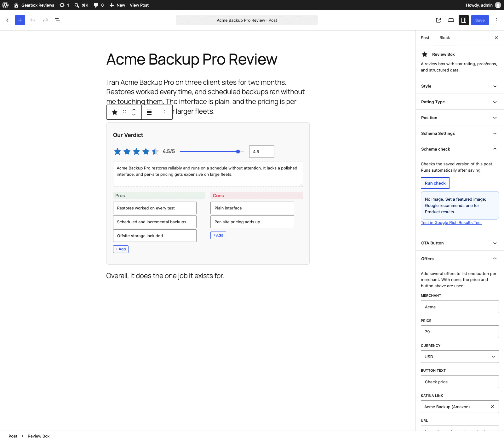
Task: Expand the Rating Type panel
Action: pos(460,102)
